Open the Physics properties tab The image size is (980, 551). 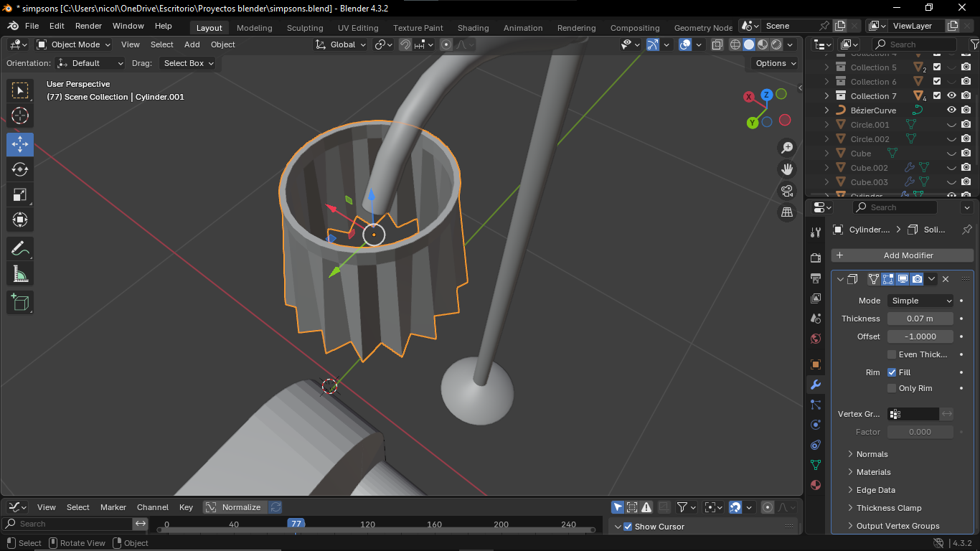[816, 425]
